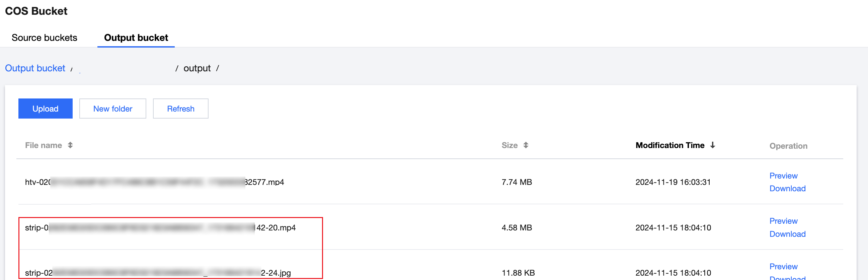Click the output folder breadcrumb
868x280 pixels.
[x=197, y=68]
